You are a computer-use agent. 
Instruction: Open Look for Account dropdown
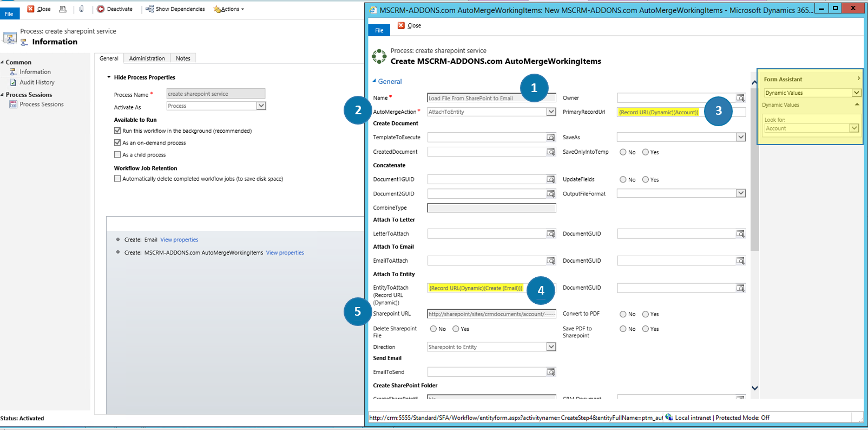(854, 128)
